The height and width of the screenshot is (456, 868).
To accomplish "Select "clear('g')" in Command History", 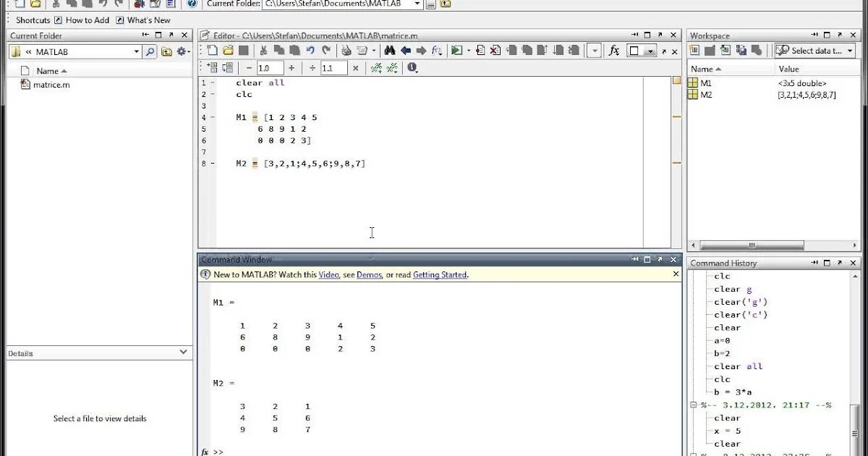I will click(x=741, y=302).
